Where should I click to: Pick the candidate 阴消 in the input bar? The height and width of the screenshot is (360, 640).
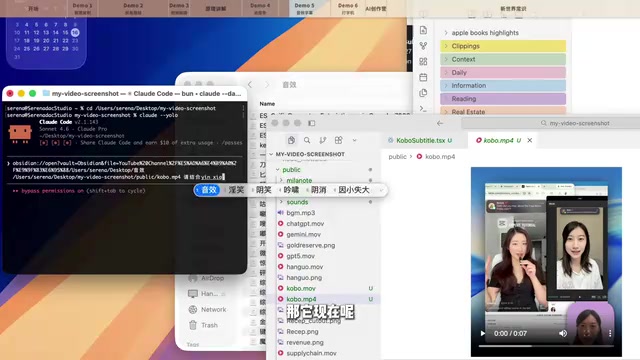click(318, 190)
